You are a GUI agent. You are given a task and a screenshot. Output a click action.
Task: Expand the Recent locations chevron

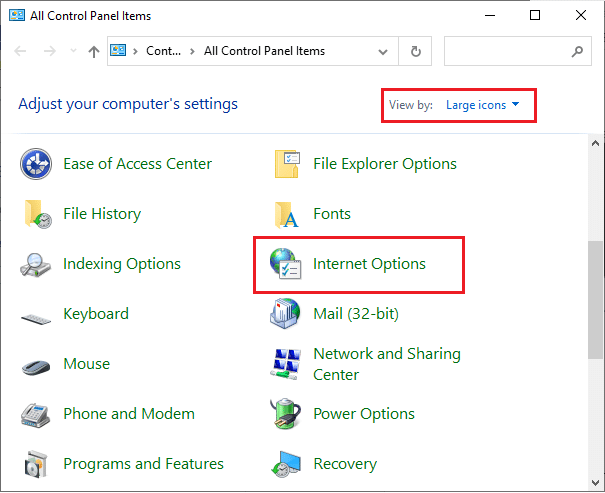point(72,51)
